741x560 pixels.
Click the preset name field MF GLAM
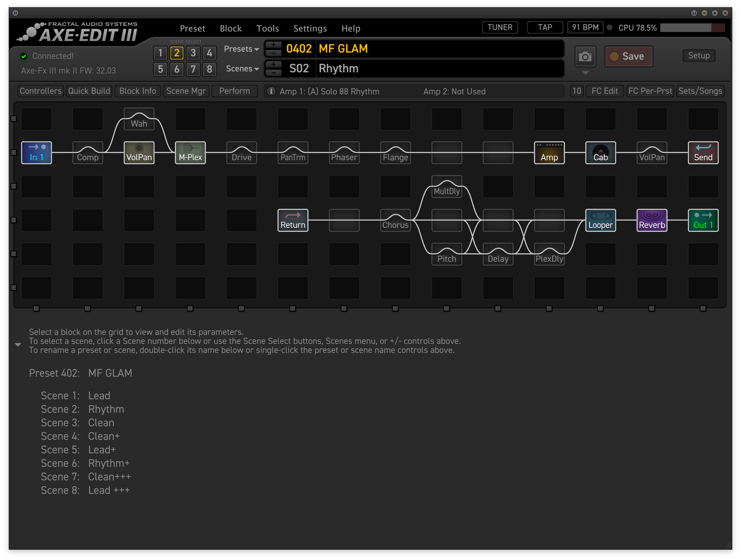pos(440,49)
